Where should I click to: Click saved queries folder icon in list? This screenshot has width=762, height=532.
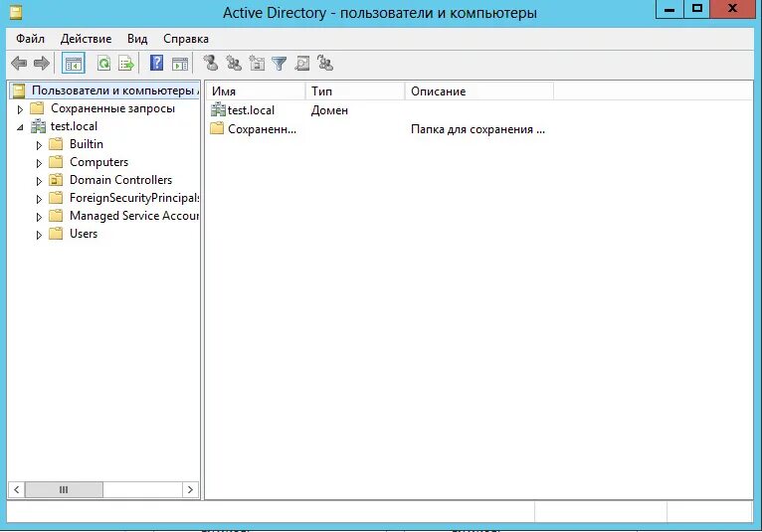(217, 128)
